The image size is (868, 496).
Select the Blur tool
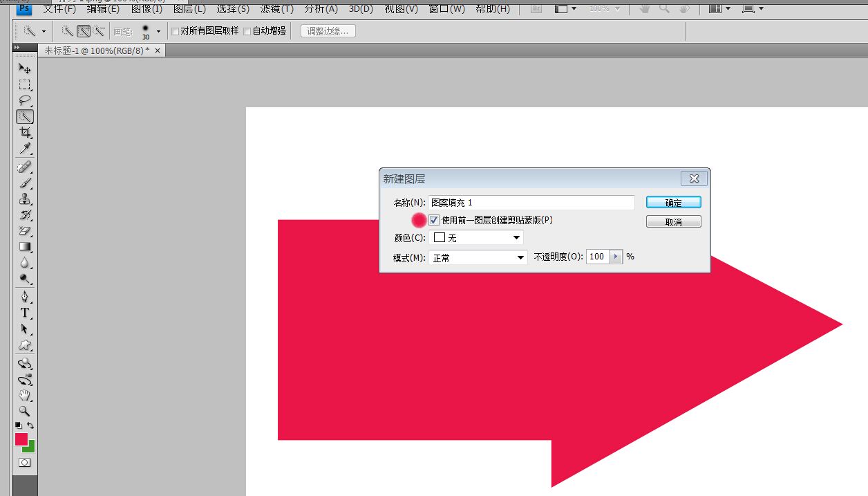pyautogui.click(x=25, y=263)
